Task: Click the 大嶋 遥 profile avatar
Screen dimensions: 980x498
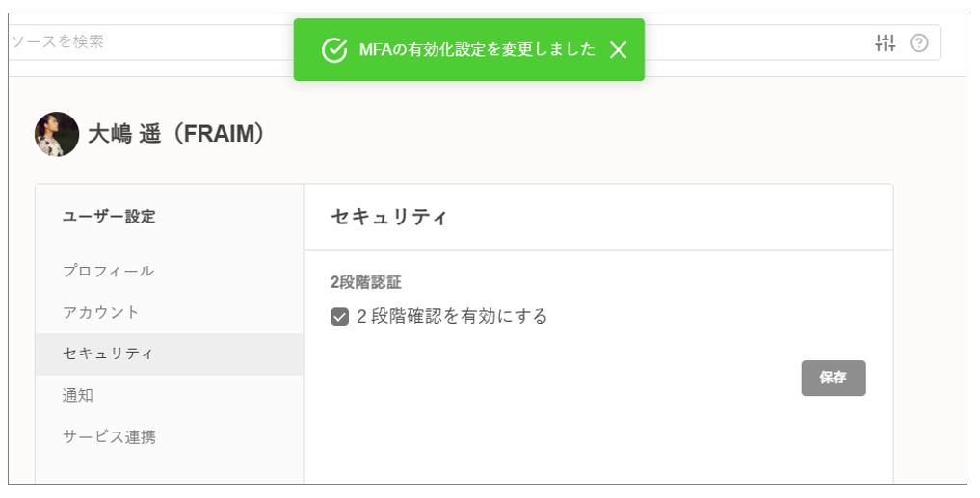Action: 57,134
